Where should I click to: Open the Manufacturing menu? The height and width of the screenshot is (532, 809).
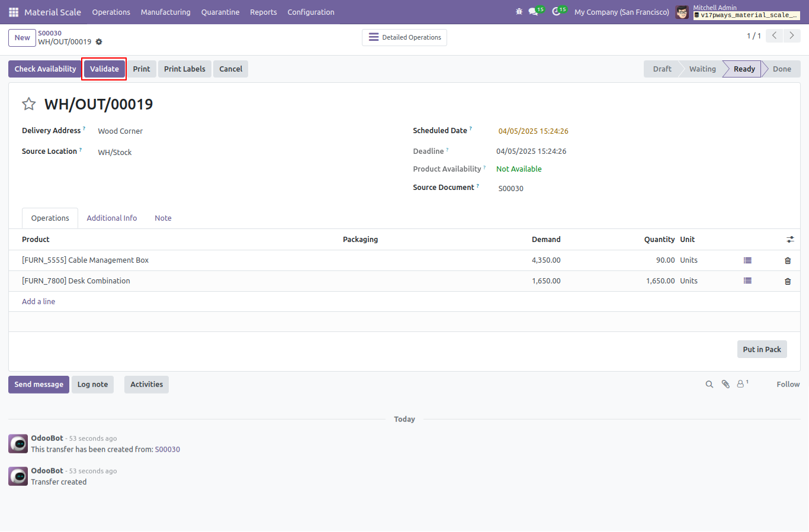pos(166,12)
